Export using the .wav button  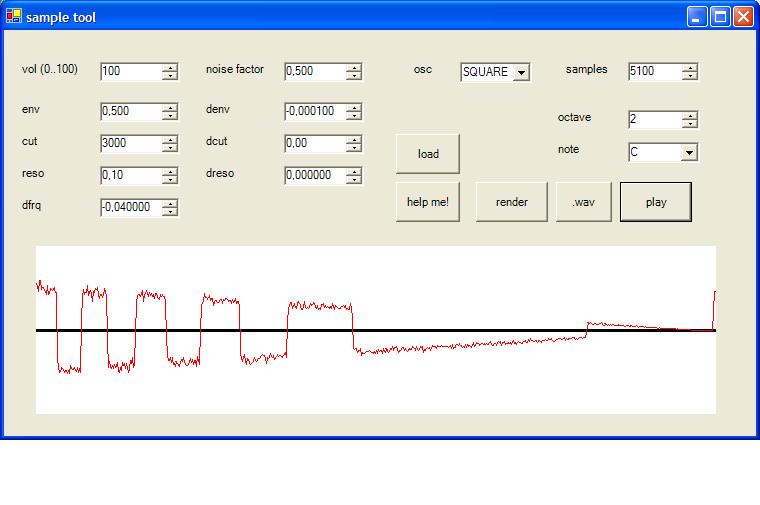pyautogui.click(x=584, y=202)
